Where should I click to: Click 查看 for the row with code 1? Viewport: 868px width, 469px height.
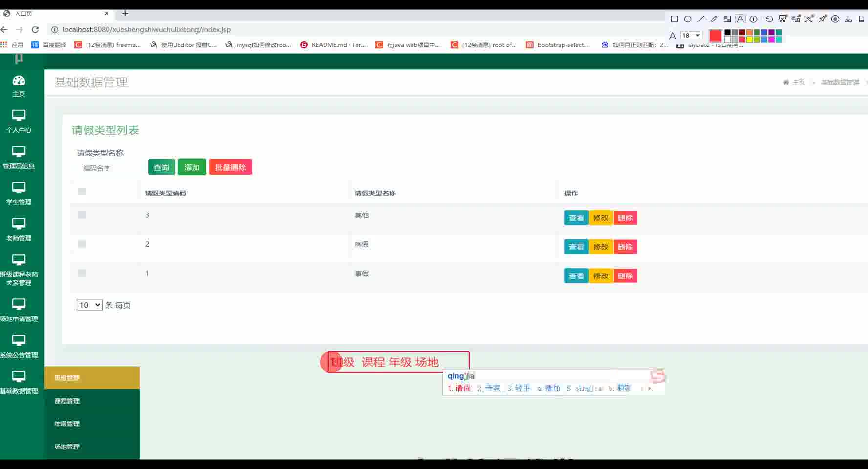coord(576,276)
